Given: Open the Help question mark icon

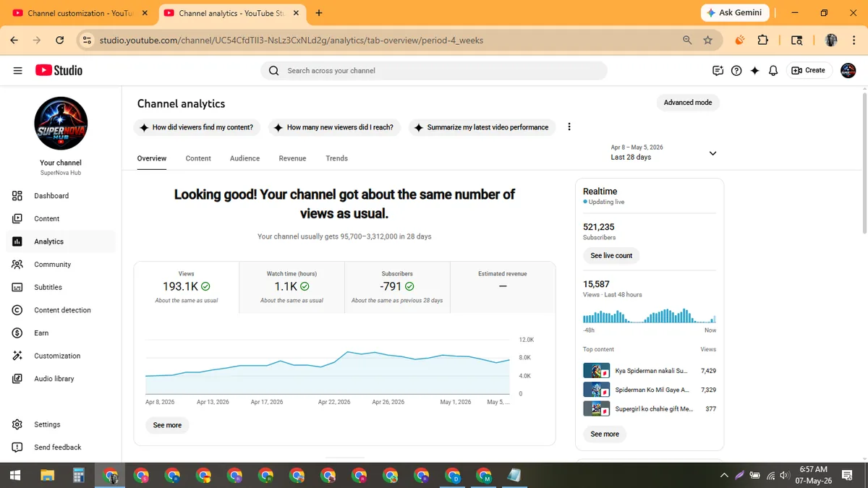Looking at the screenshot, I should pos(736,70).
